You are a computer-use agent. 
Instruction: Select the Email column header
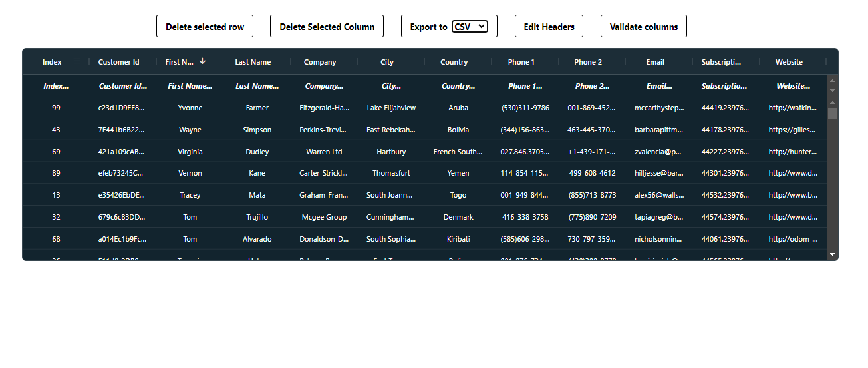coord(654,62)
